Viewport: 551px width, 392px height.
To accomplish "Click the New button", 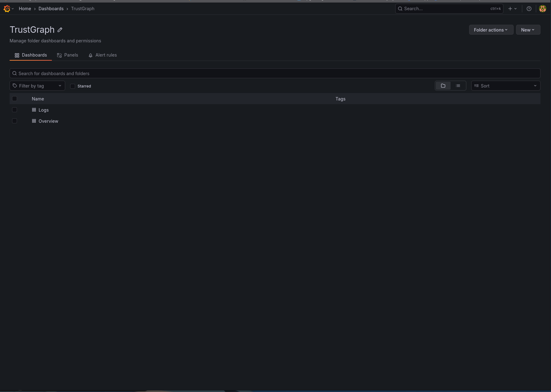I will coord(528,30).
